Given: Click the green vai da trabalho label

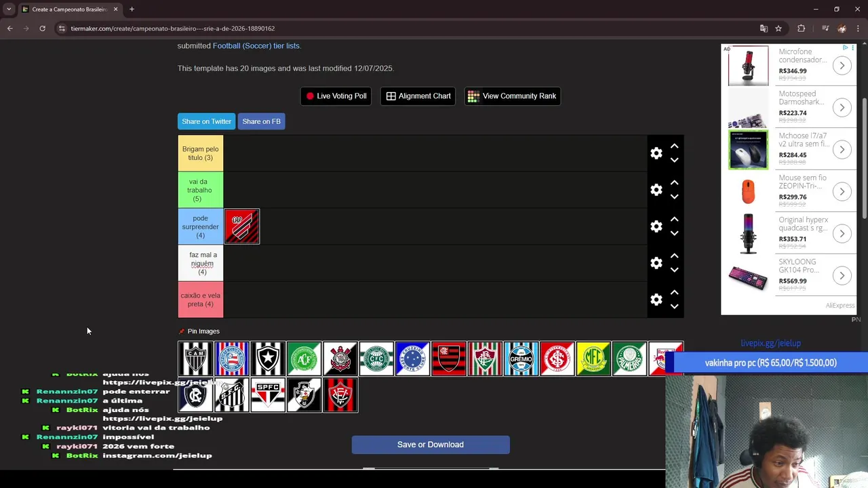Looking at the screenshot, I should click(200, 190).
